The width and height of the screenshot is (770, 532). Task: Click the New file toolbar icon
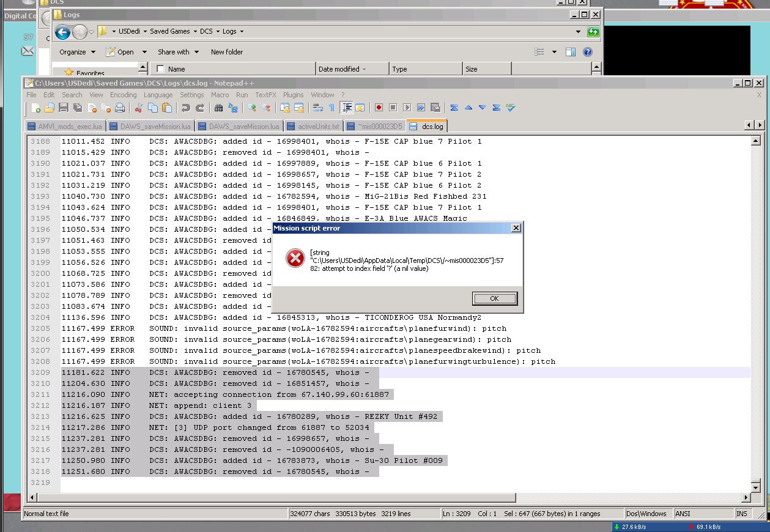(x=35, y=108)
